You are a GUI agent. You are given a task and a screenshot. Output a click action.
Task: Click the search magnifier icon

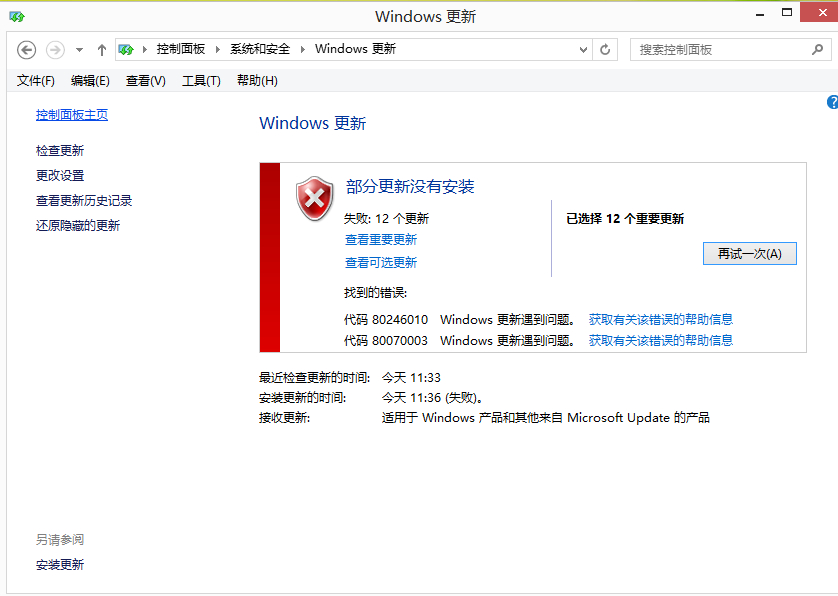click(817, 50)
